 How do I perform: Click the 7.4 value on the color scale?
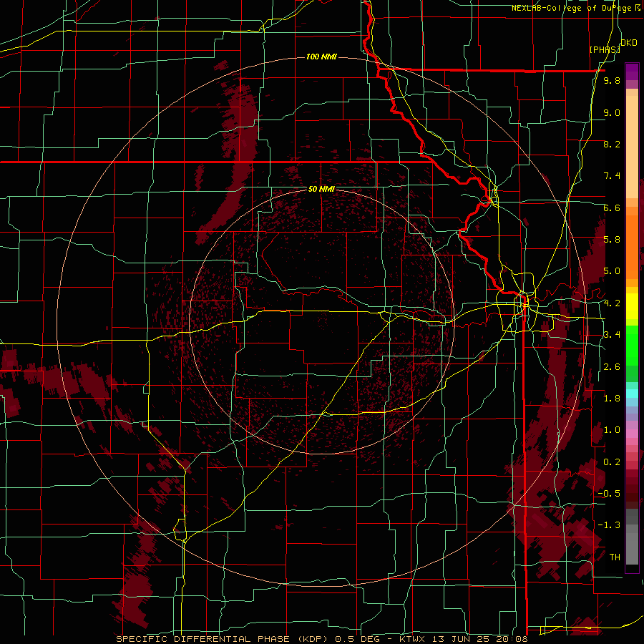pyautogui.click(x=612, y=176)
